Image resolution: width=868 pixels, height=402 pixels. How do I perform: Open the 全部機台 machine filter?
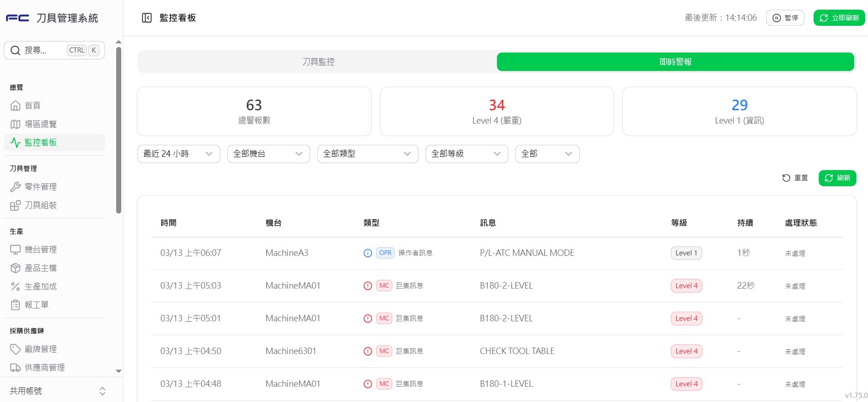[268, 154]
